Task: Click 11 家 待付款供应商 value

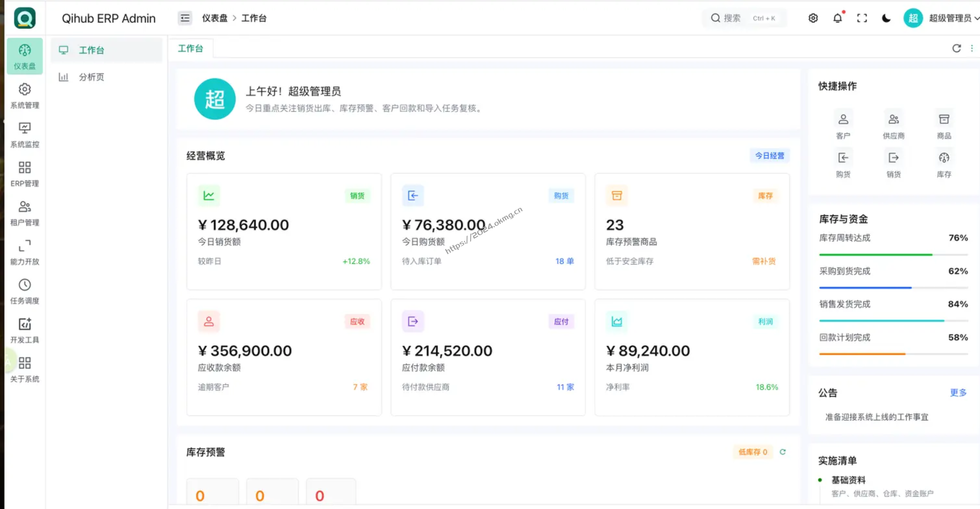Action: point(565,387)
